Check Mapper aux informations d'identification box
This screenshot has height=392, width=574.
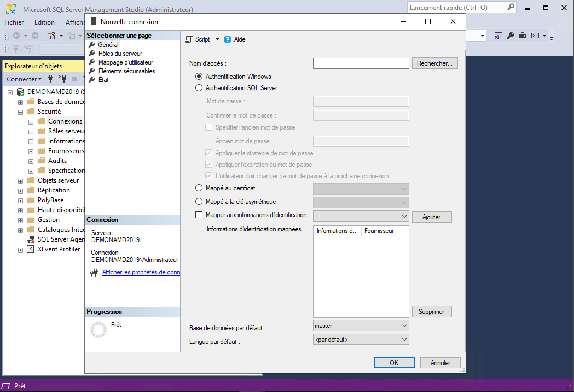(x=199, y=215)
